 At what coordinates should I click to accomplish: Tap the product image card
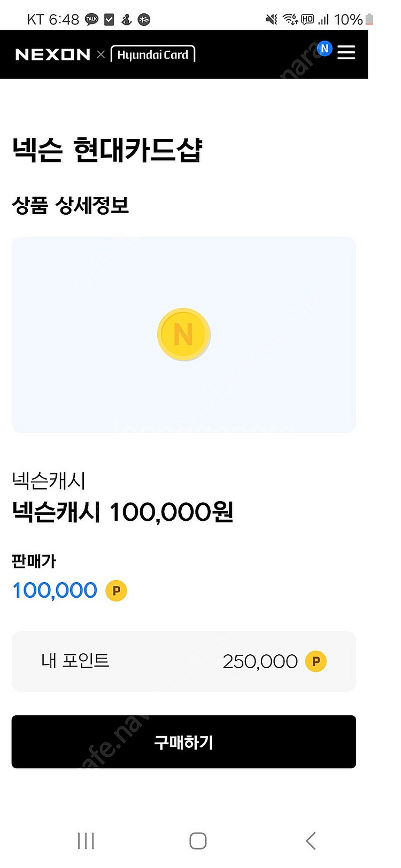click(x=184, y=335)
